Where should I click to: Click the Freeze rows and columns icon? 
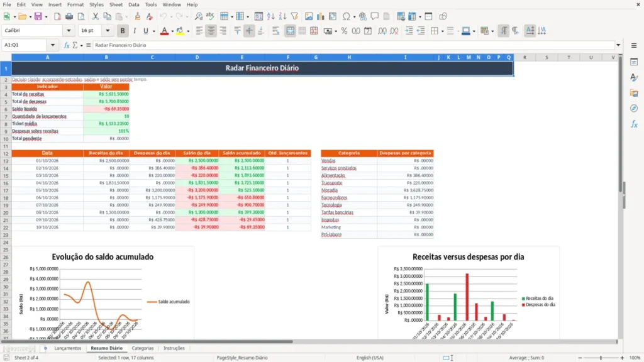(x=413, y=16)
